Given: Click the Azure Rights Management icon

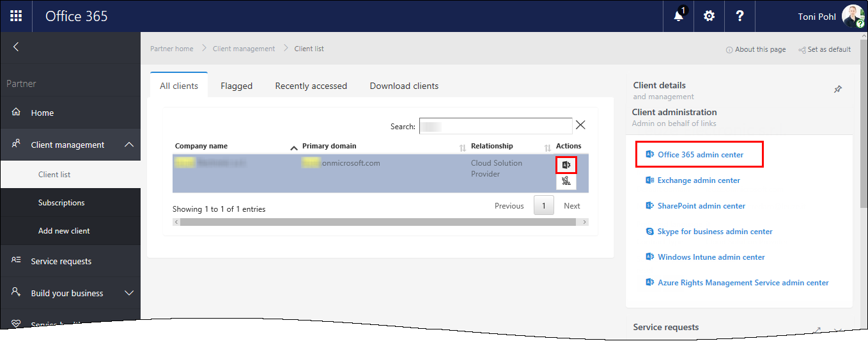Looking at the screenshot, I should [649, 283].
